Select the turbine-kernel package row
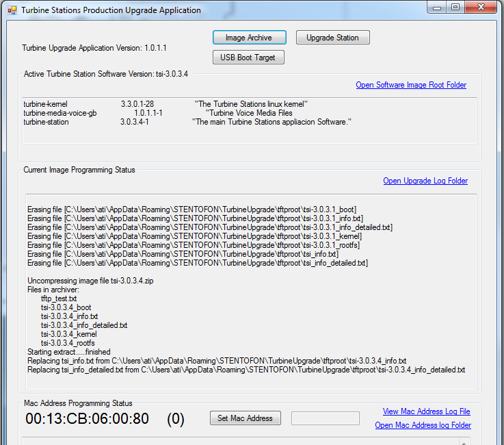The height and width of the screenshot is (445, 504). pyautogui.click(x=165, y=104)
